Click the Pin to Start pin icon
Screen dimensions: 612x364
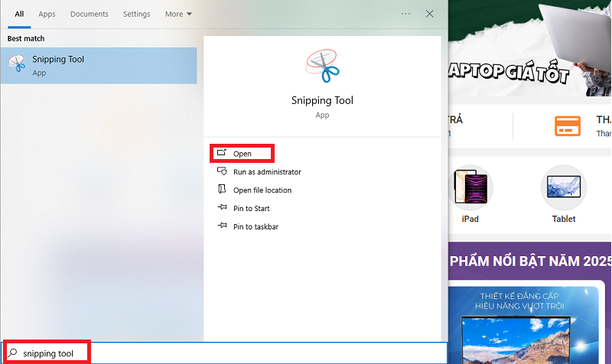pos(222,208)
